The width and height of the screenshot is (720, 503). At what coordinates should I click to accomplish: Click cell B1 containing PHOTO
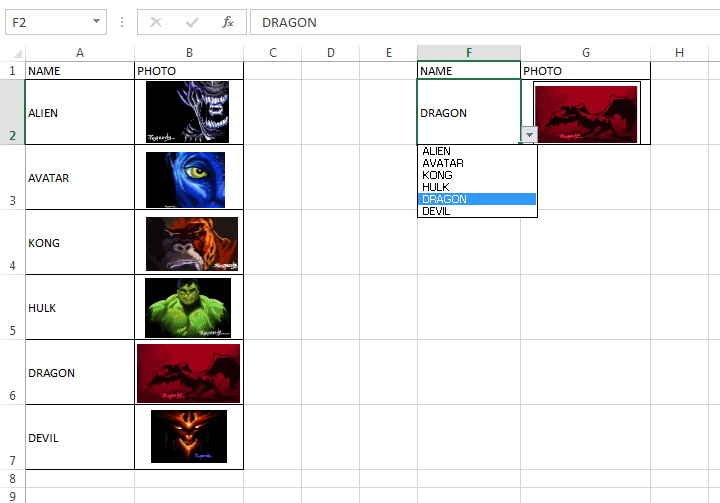[x=189, y=71]
